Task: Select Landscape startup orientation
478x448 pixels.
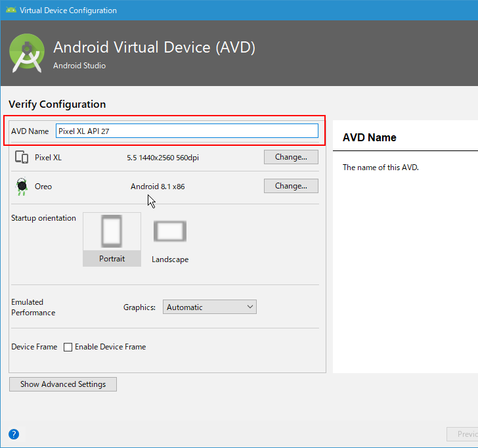Action: 170,239
